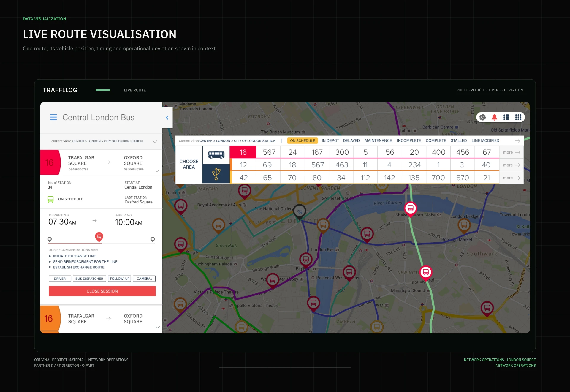Click the red bus pin near Westminster Abbey
570x392 pixels.
pos(273,280)
